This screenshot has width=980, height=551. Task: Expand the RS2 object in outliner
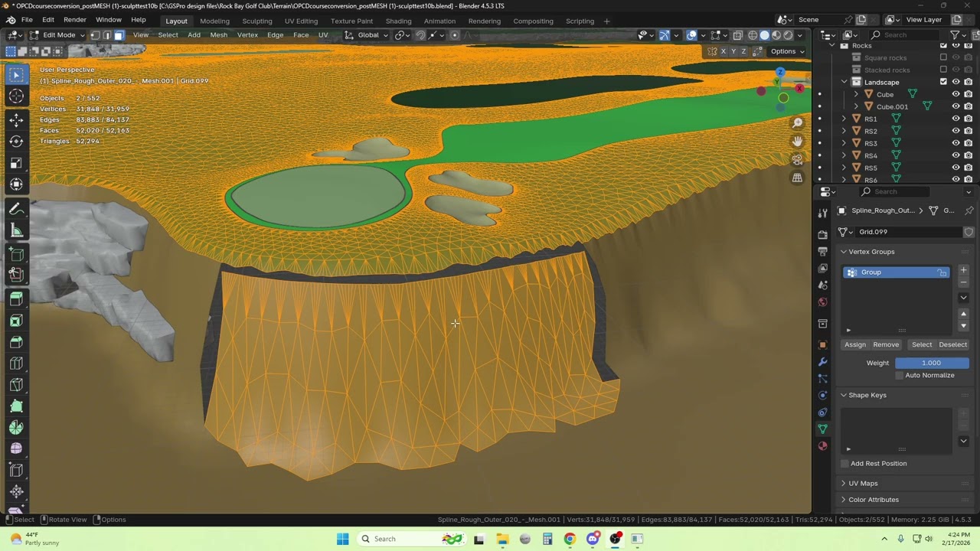coord(844,131)
